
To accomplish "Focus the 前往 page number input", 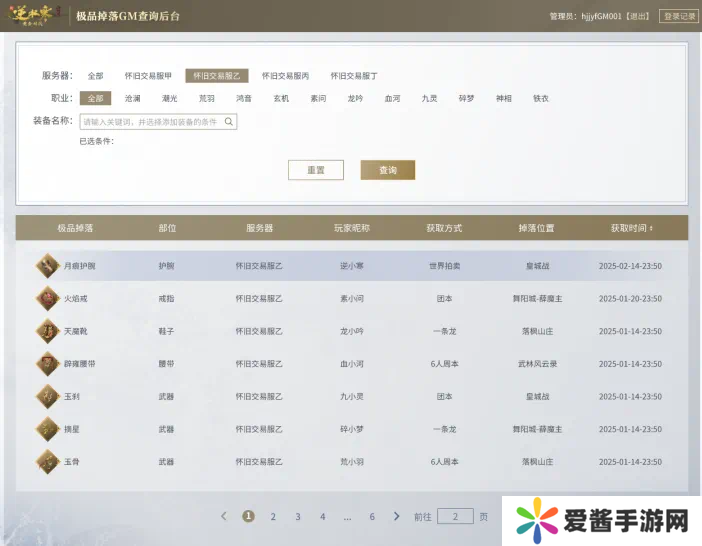I will pyautogui.click(x=455, y=516).
